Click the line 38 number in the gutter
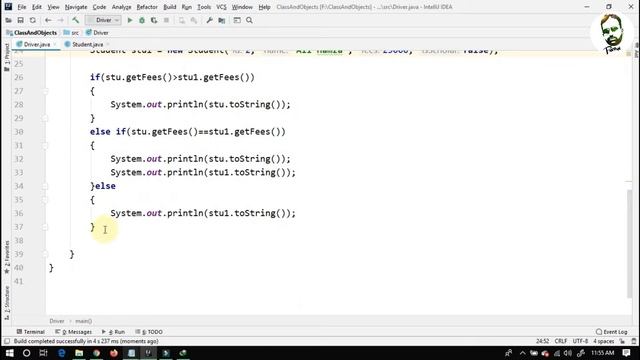The image size is (640, 360). pyautogui.click(x=19, y=240)
